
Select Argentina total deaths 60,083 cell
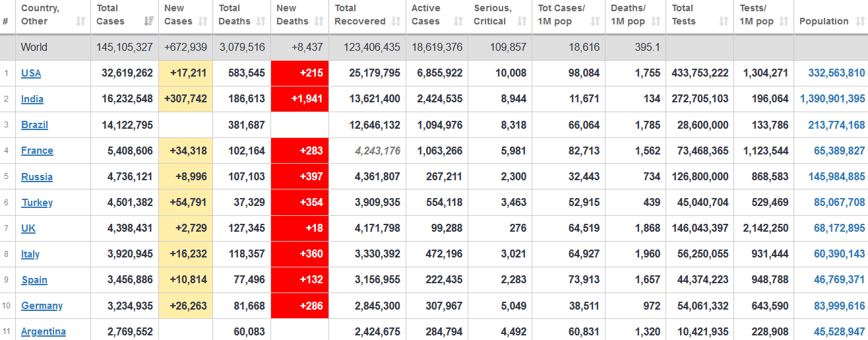point(241,331)
